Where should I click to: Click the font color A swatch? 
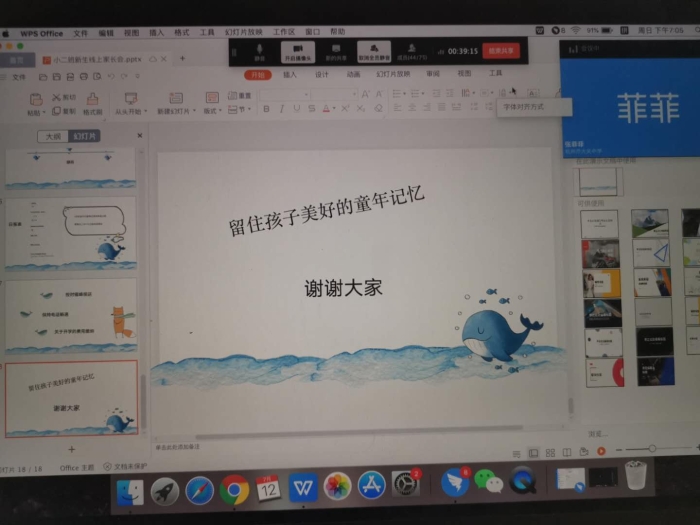coord(326,108)
